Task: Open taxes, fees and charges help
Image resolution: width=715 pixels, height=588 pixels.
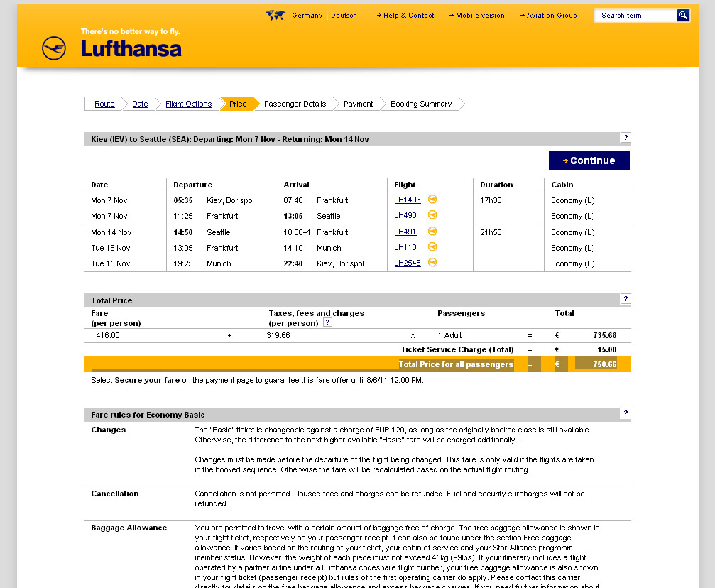Action: [x=327, y=322]
